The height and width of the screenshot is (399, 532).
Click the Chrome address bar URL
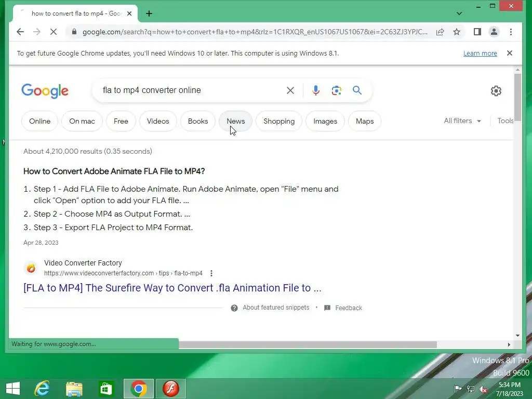tap(255, 32)
